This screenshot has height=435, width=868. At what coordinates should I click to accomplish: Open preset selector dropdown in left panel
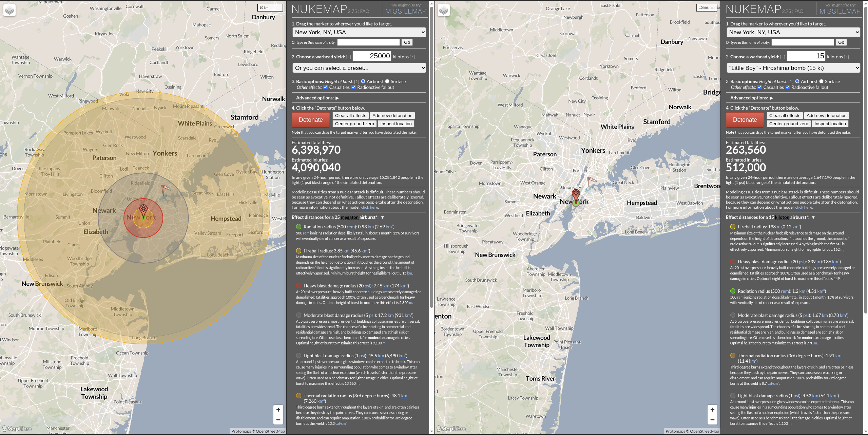359,68
